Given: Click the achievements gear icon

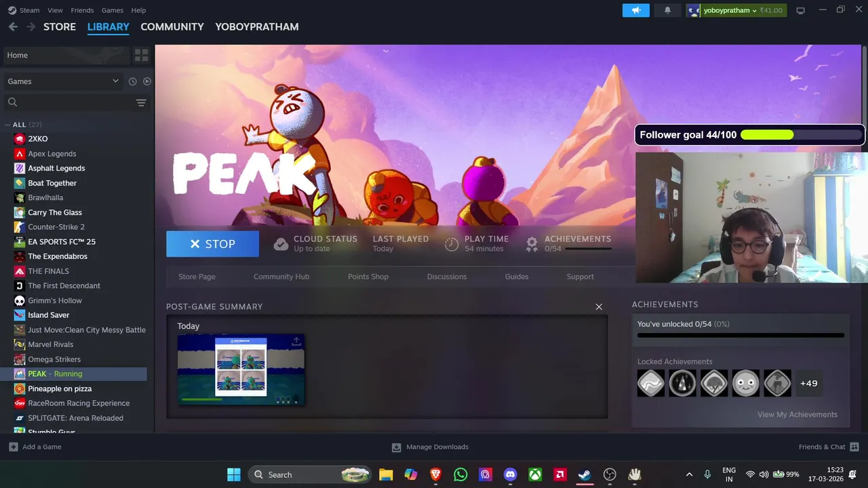Looking at the screenshot, I should pos(532,244).
